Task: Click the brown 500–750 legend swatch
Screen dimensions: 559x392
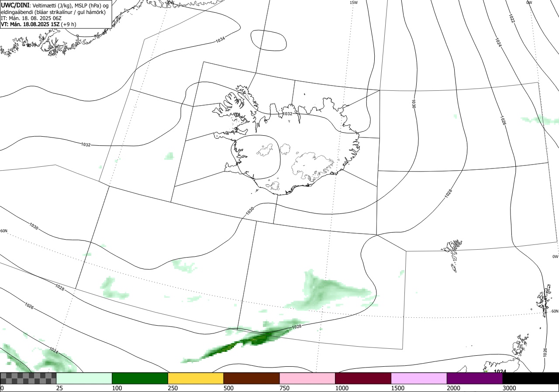Action: pyautogui.click(x=252, y=378)
